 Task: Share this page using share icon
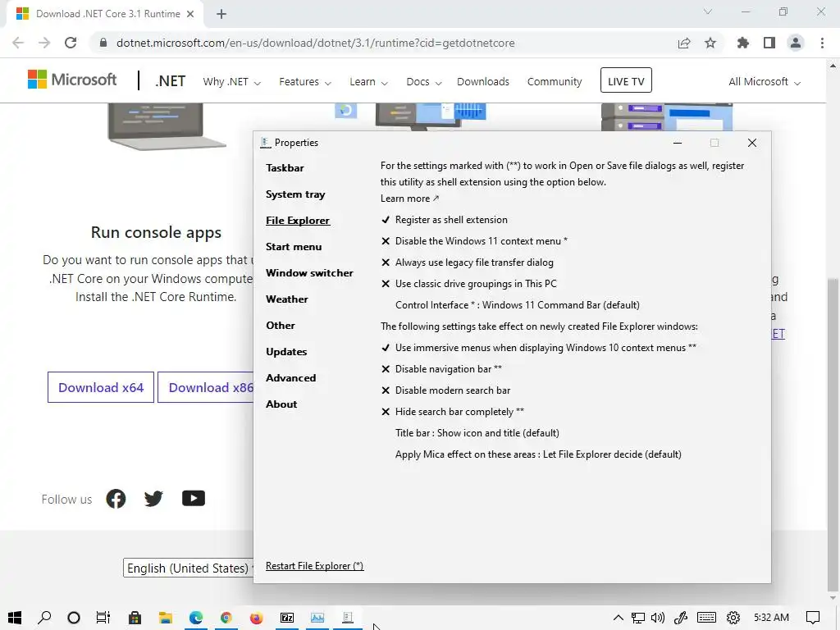tap(684, 43)
